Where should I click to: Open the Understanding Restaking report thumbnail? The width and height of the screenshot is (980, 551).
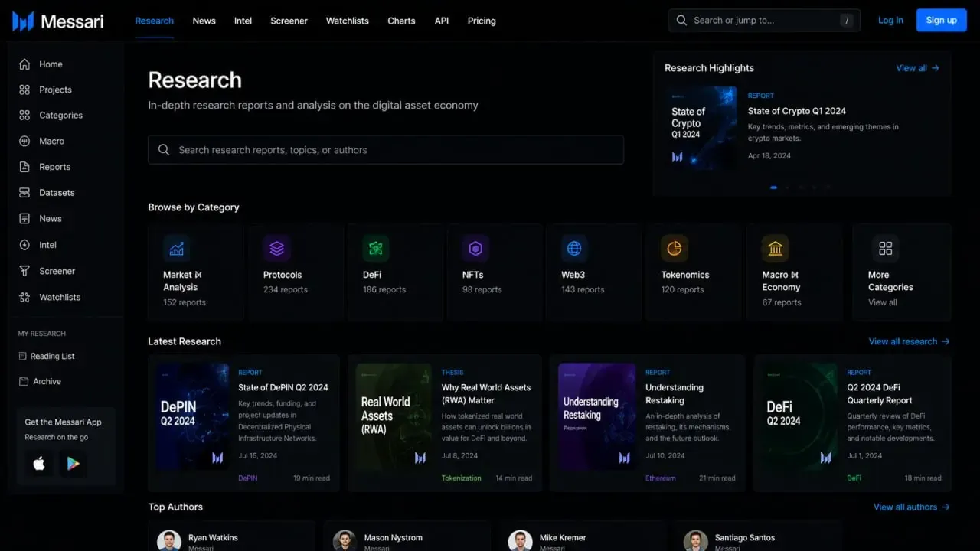tap(596, 416)
